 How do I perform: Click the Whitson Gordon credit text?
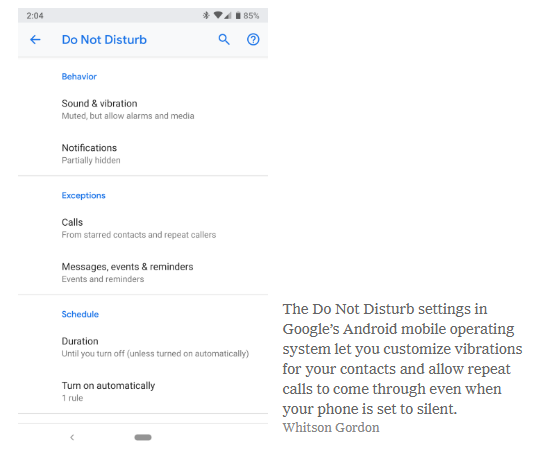[x=331, y=428]
